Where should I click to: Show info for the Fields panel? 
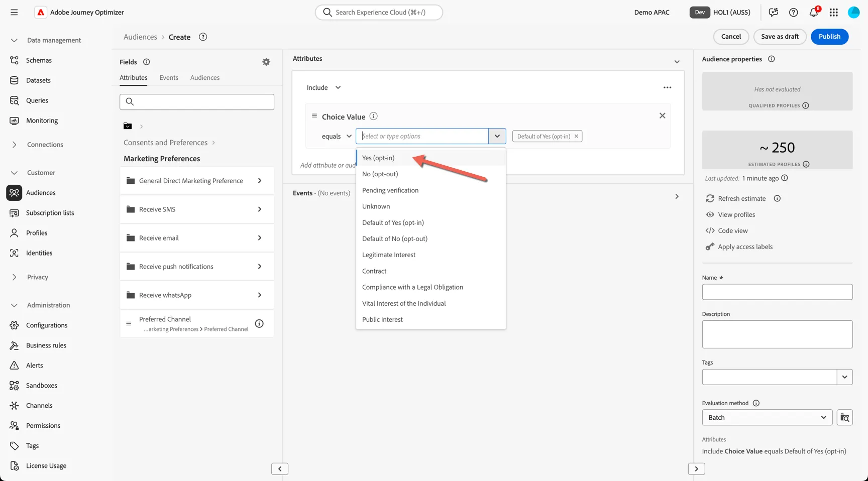(x=147, y=62)
